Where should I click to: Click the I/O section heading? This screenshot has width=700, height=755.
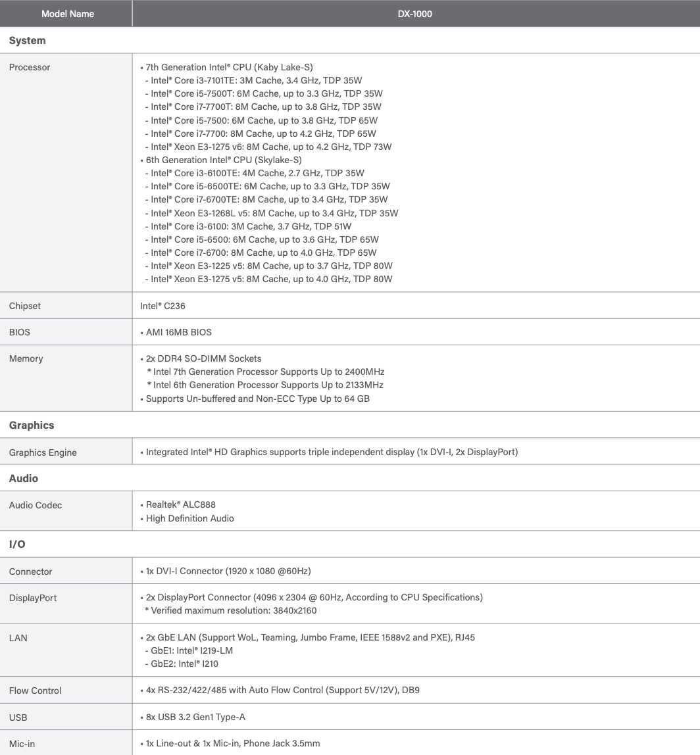(x=17, y=545)
